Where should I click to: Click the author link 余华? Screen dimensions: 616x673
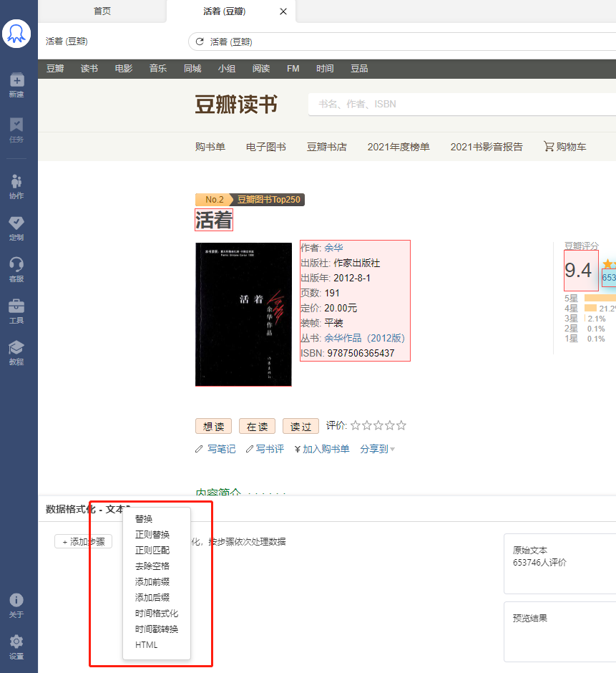[333, 248]
